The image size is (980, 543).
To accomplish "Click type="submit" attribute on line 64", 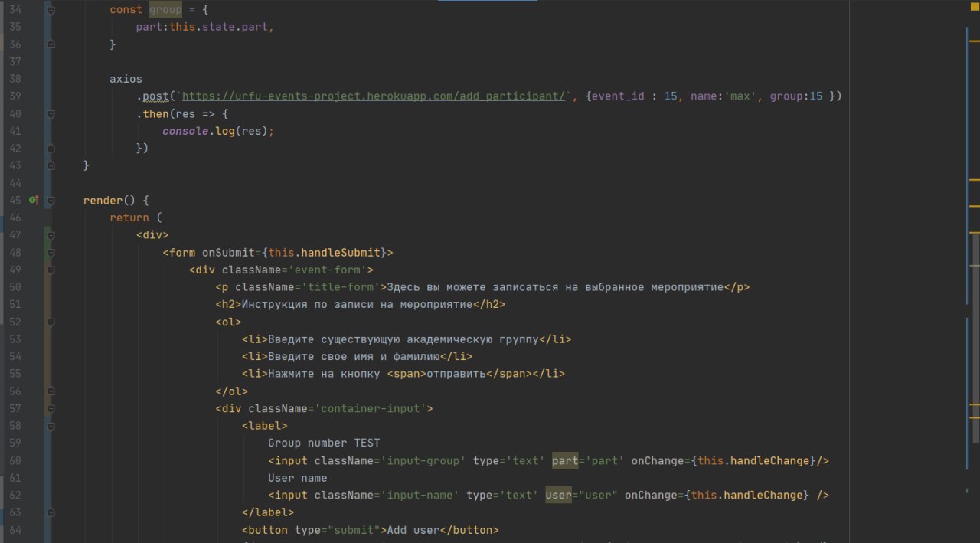I will click(x=337, y=530).
